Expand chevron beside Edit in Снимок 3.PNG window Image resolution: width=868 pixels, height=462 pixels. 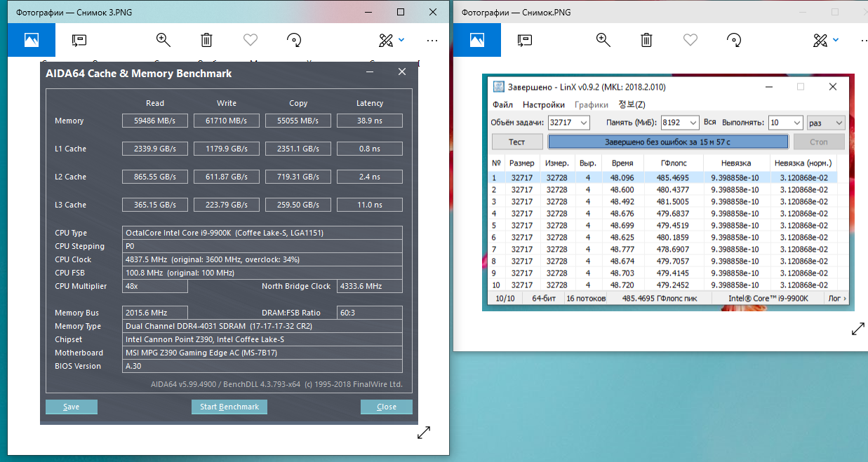pyautogui.click(x=401, y=40)
